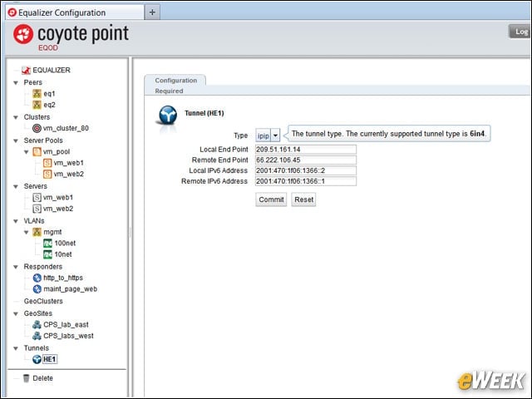Select the Equalizer Configuration browser tab

pyautogui.click(x=75, y=12)
